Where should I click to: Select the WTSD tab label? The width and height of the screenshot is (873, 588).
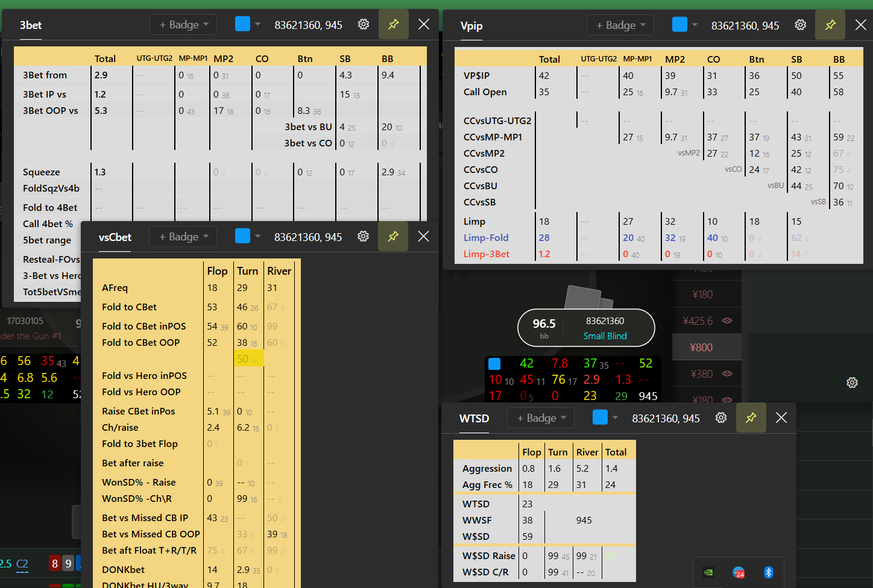(474, 418)
